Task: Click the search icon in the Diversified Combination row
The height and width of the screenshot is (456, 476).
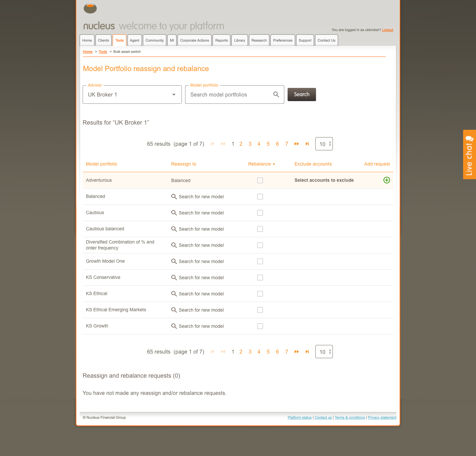Action: click(174, 245)
